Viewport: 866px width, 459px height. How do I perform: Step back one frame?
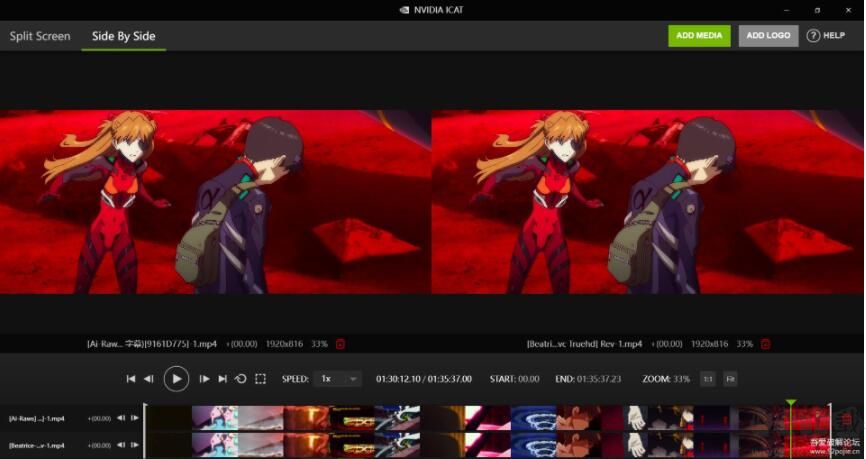tap(148, 379)
